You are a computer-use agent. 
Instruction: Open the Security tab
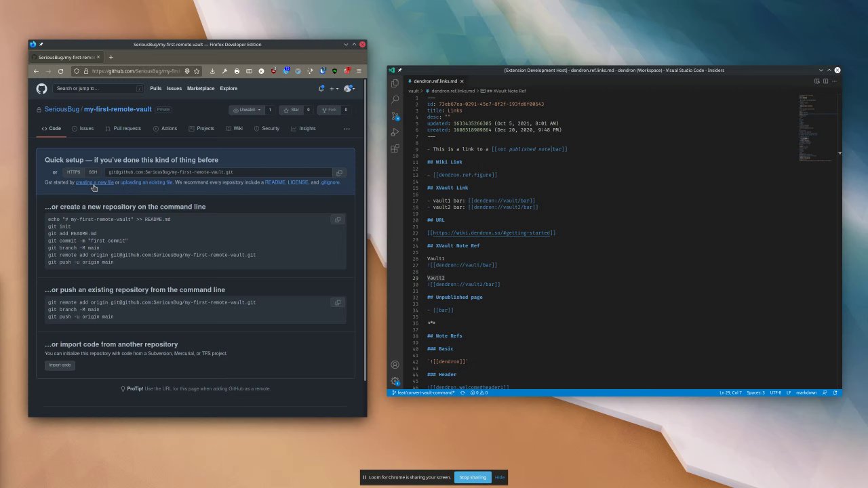[x=267, y=129]
